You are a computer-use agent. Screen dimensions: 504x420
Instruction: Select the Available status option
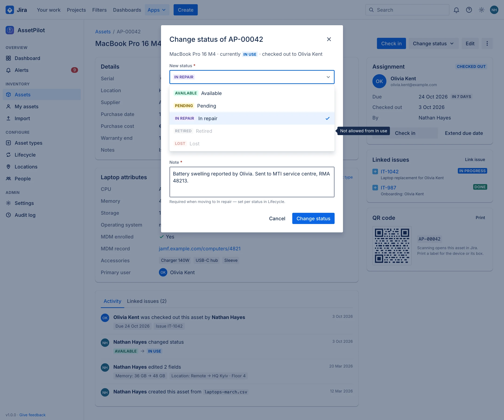[252, 93]
